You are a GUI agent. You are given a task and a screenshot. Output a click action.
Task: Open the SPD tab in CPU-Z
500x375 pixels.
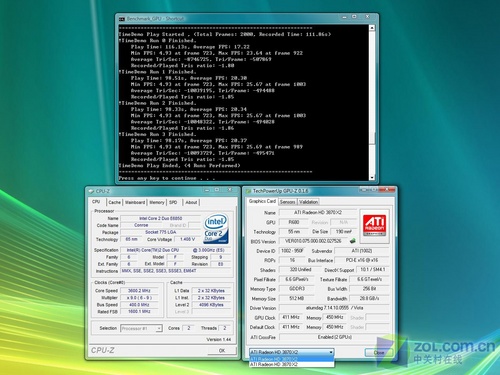click(x=173, y=202)
